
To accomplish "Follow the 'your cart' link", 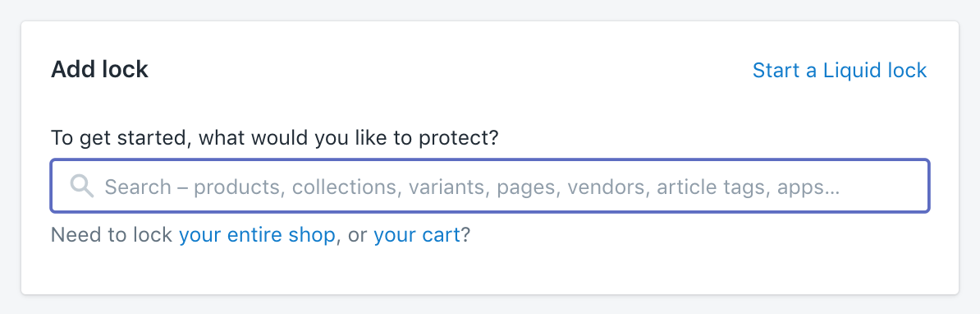I will click(x=417, y=235).
